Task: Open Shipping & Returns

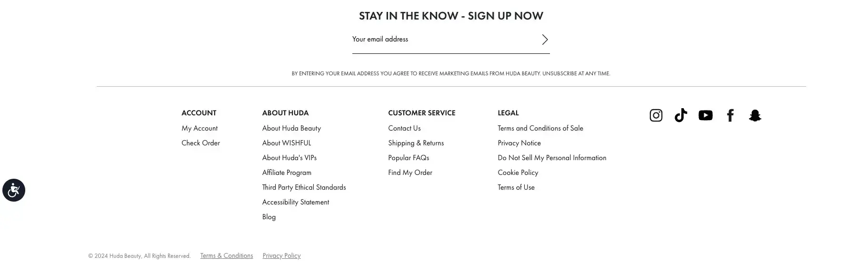Action: coord(416,143)
